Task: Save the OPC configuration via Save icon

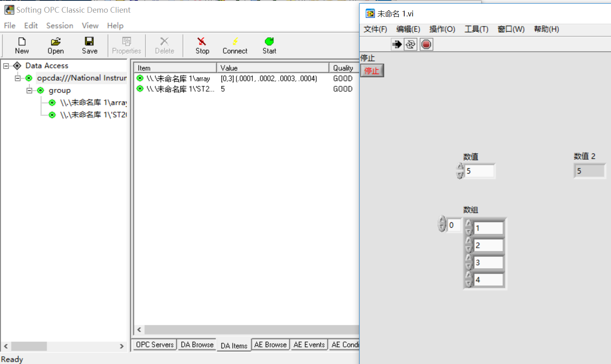Action: [x=89, y=45]
